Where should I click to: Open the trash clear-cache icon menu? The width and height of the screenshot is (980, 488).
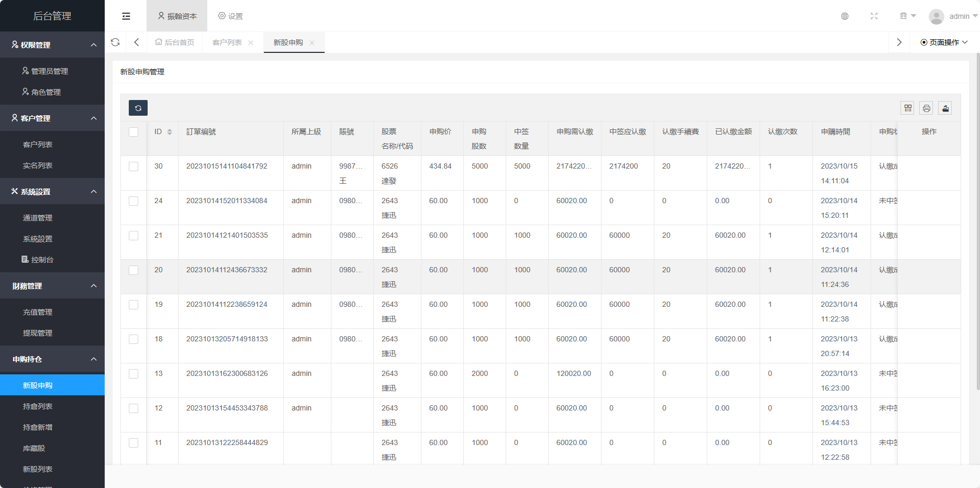click(908, 16)
